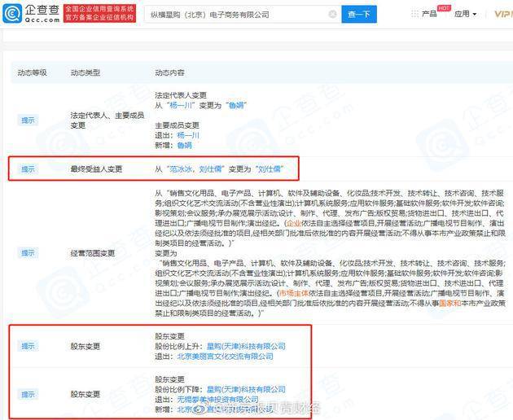Select the 动态类型 column header
This screenshot has width=513, height=420.
[x=85, y=72]
